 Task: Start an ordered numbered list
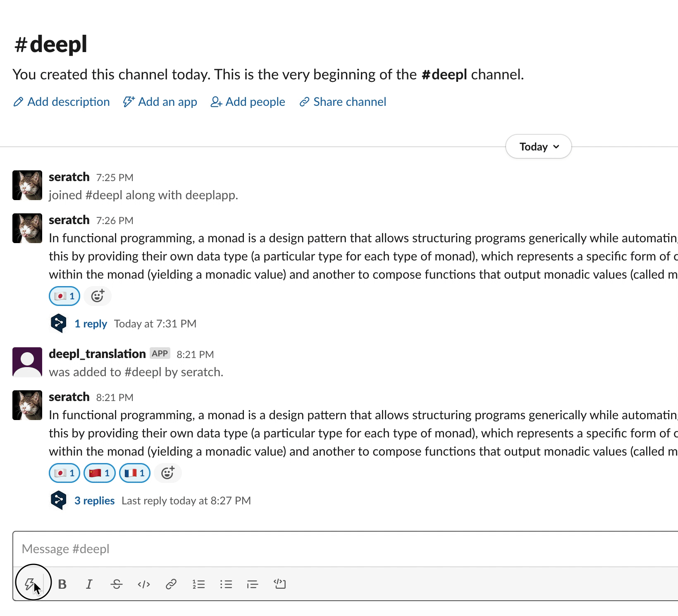pos(198,584)
